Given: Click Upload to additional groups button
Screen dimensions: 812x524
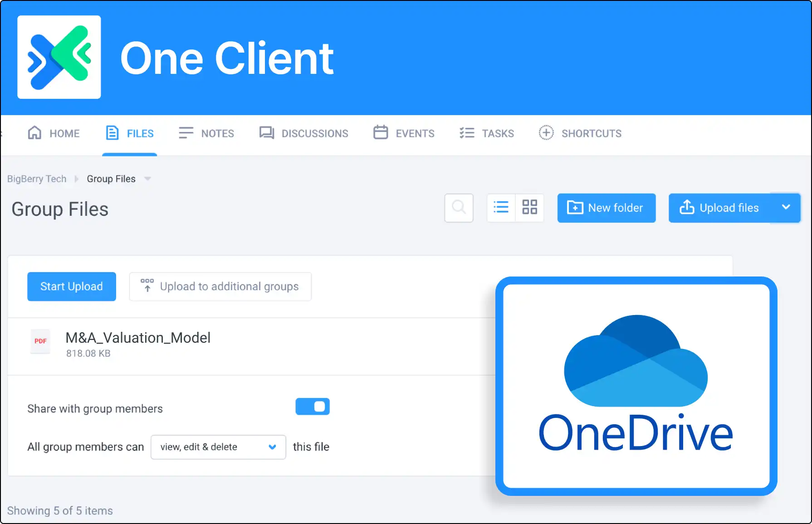Looking at the screenshot, I should point(220,286).
